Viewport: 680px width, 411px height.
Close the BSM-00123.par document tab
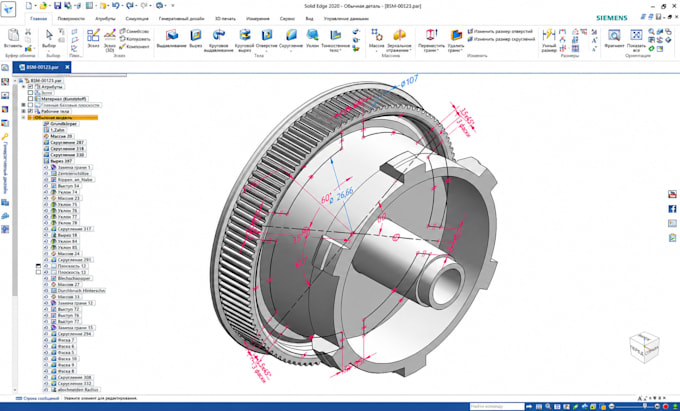(x=67, y=67)
